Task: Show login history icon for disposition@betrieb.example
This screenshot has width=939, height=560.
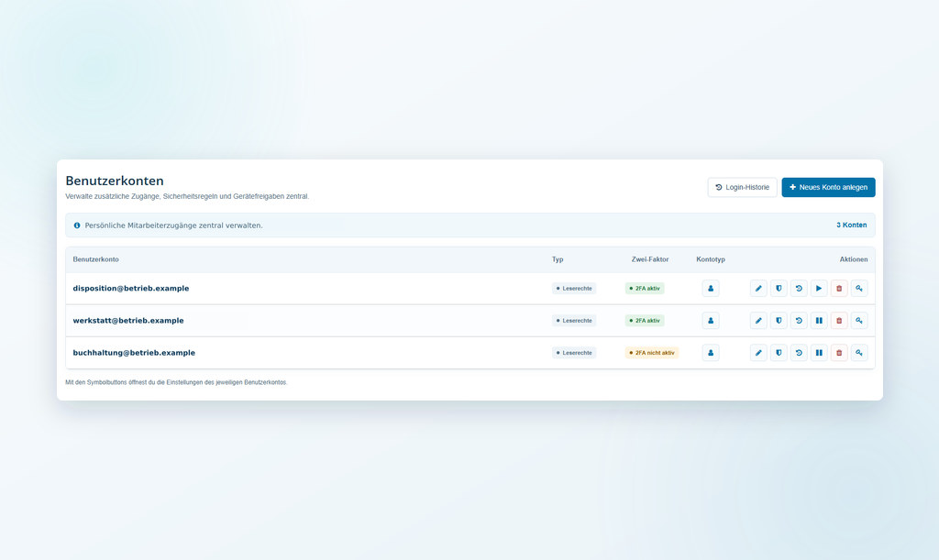Action: pos(799,289)
